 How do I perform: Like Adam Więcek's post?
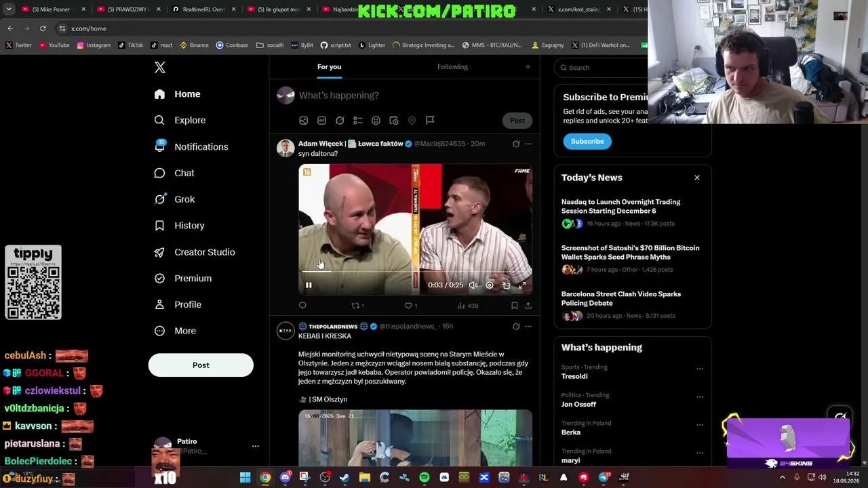(x=411, y=306)
